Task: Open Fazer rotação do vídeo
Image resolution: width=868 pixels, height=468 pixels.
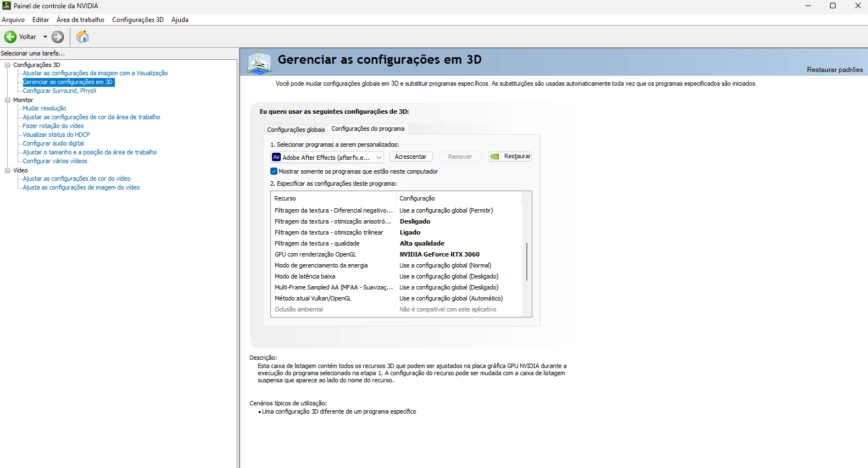Action: click(x=53, y=126)
